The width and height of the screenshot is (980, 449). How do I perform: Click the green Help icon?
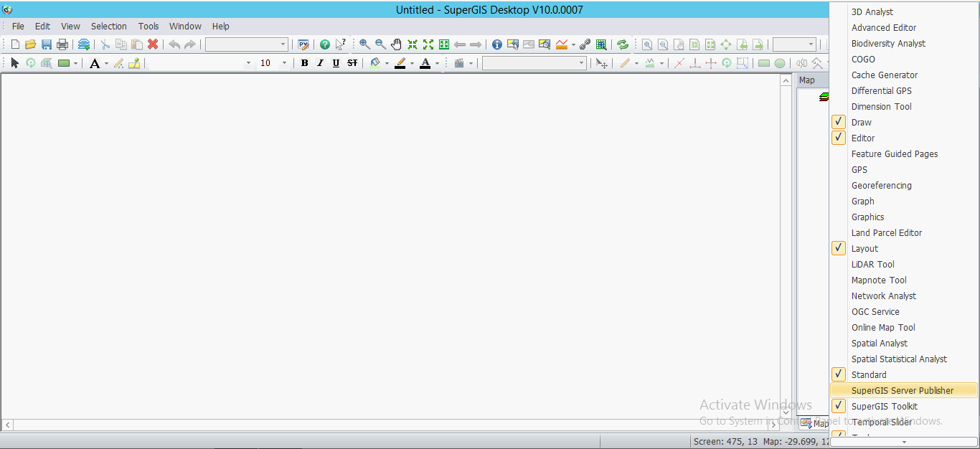[325, 44]
